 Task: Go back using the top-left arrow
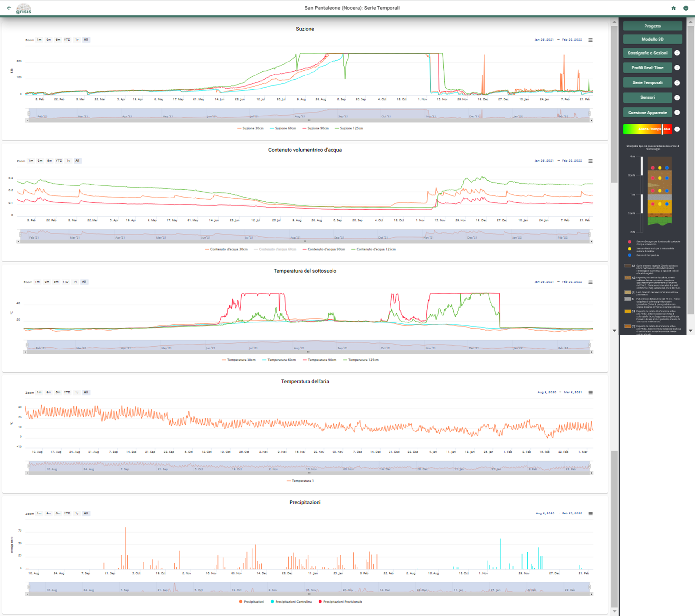[x=9, y=8]
